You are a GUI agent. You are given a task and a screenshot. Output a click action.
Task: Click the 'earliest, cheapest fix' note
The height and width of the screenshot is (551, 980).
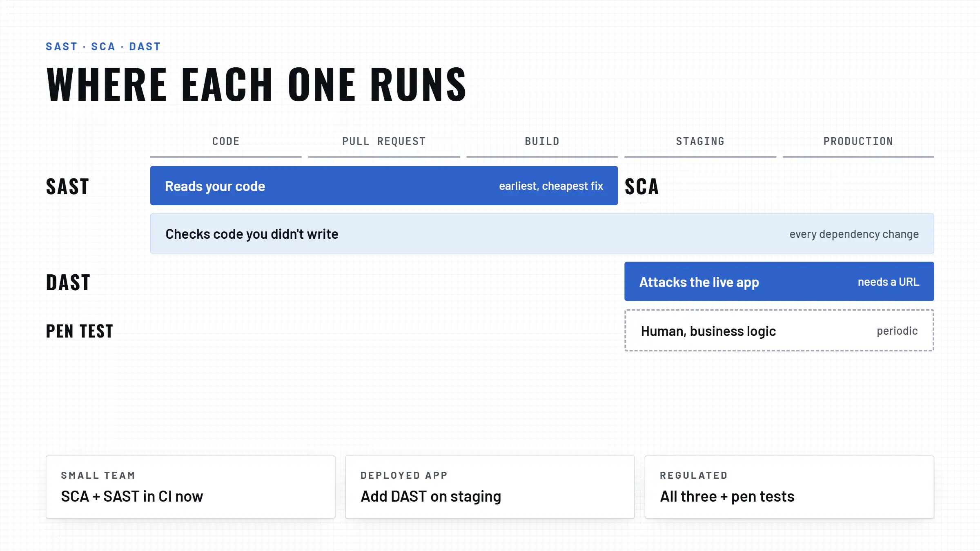[551, 186]
